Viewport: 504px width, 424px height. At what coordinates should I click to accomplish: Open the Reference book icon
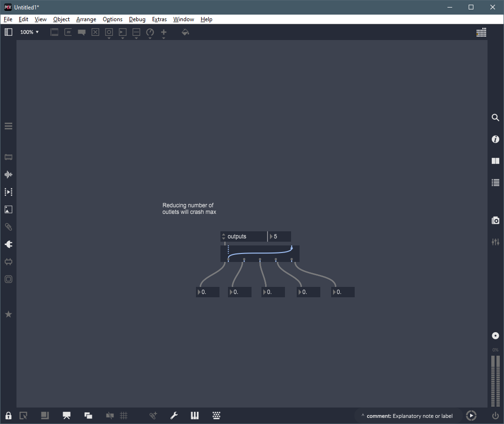pyautogui.click(x=495, y=161)
